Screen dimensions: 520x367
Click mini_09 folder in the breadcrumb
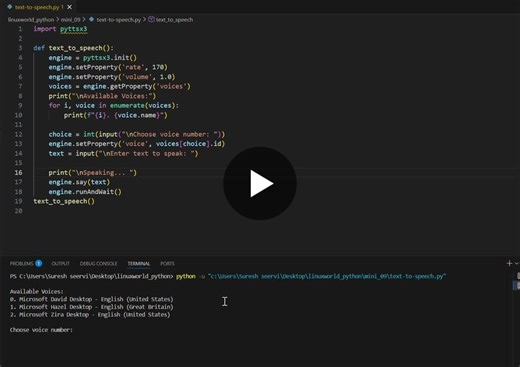(70, 20)
